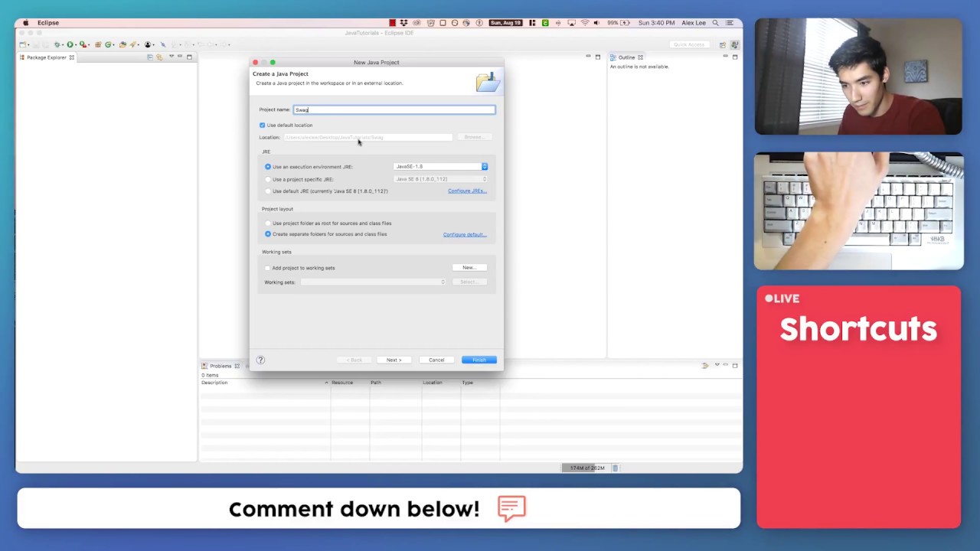Open the Debug button dropdown arrow
This screenshot has width=980, height=551.
pyautogui.click(x=63, y=45)
